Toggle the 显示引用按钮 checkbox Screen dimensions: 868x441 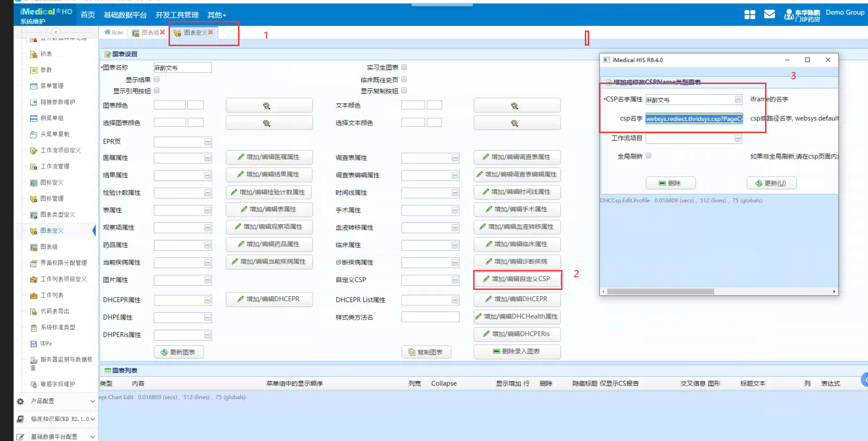(156, 90)
